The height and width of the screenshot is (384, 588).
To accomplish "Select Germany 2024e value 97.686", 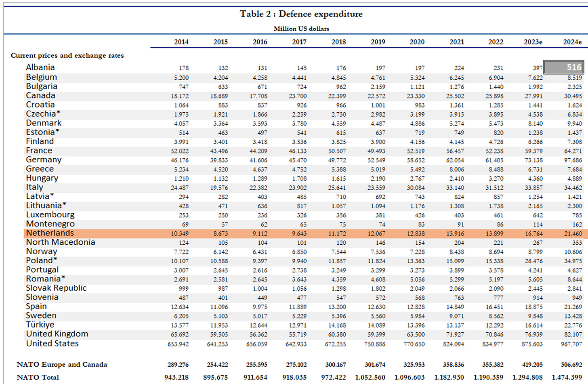I will [x=573, y=160].
